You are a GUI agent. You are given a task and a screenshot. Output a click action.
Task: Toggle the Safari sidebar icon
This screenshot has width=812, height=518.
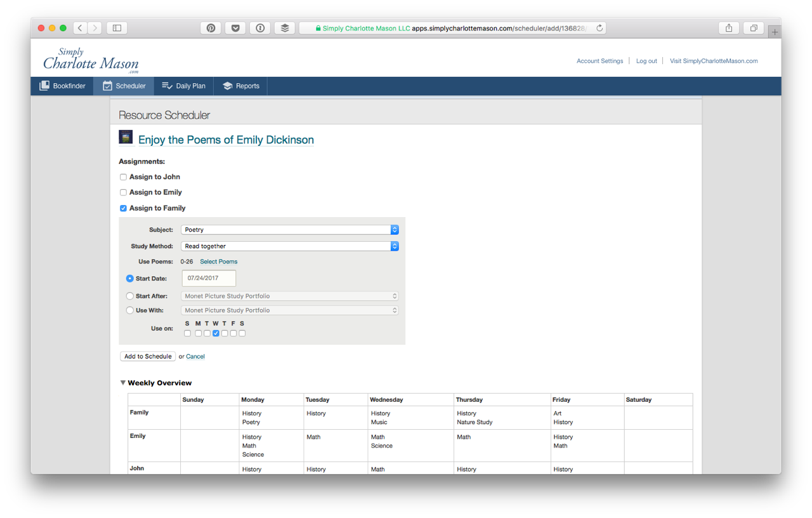coord(117,28)
